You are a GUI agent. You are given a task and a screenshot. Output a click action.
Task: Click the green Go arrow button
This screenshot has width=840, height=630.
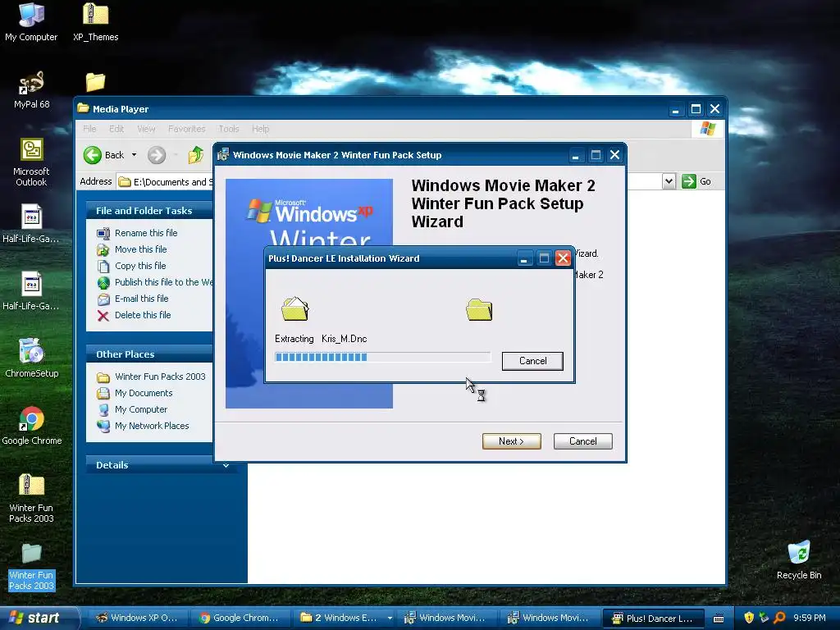688,181
